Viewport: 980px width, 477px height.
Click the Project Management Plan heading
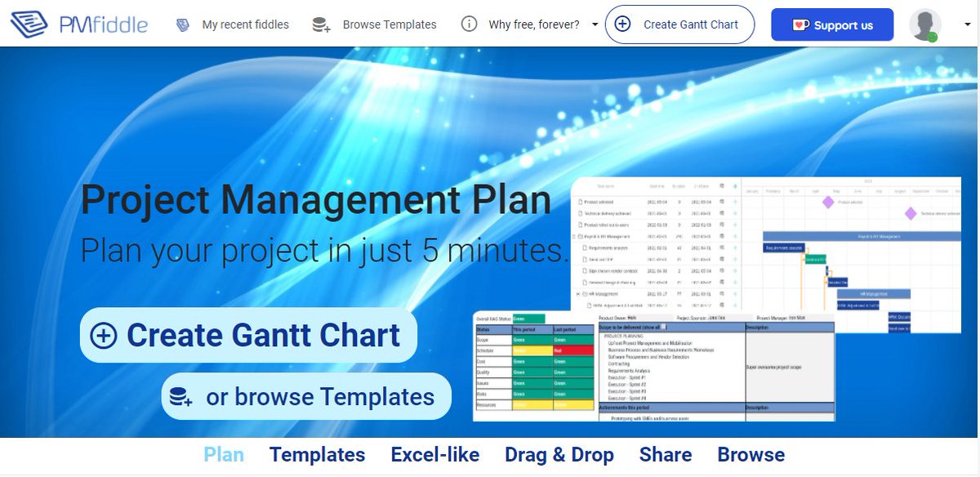click(316, 200)
